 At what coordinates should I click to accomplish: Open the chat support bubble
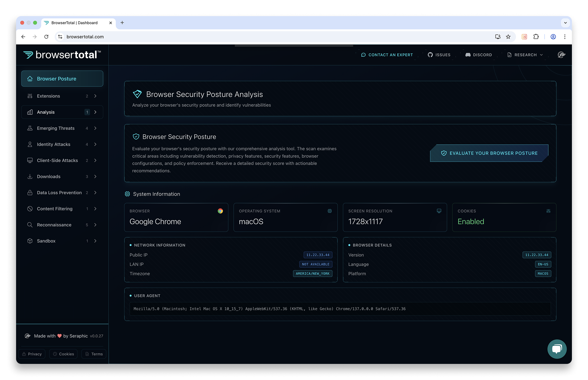pos(557,349)
